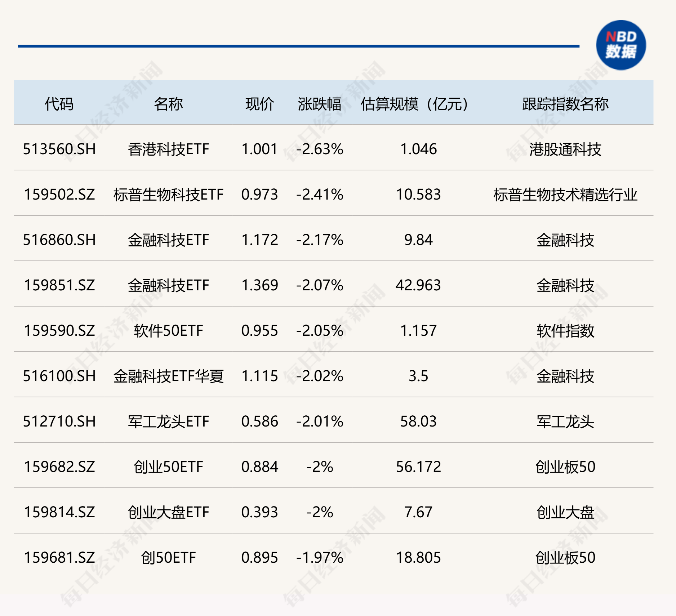Click the change value -2.02%

pyautogui.click(x=320, y=376)
